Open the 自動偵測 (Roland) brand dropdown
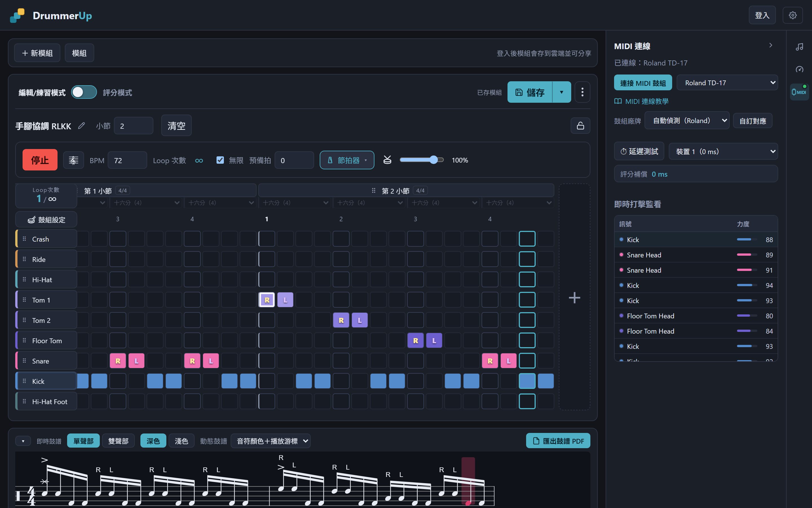 [687, 121]
